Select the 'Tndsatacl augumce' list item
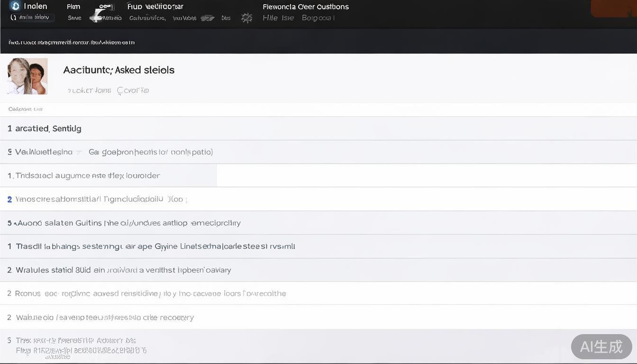 click(x=84, y=176)
